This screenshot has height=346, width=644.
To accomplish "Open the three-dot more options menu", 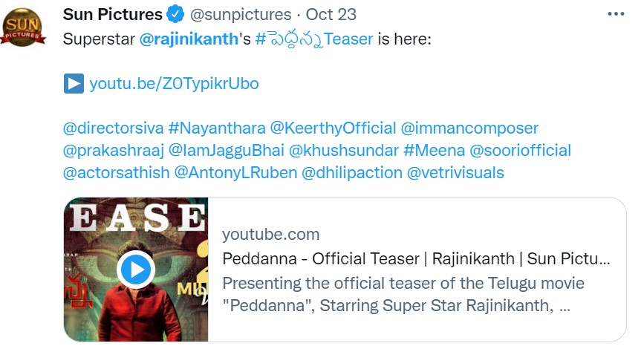I will (x=616, y=14).
